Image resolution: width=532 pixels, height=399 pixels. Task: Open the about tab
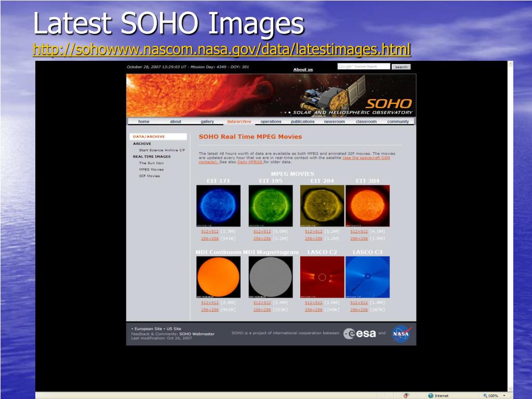(x=176, y=122)
